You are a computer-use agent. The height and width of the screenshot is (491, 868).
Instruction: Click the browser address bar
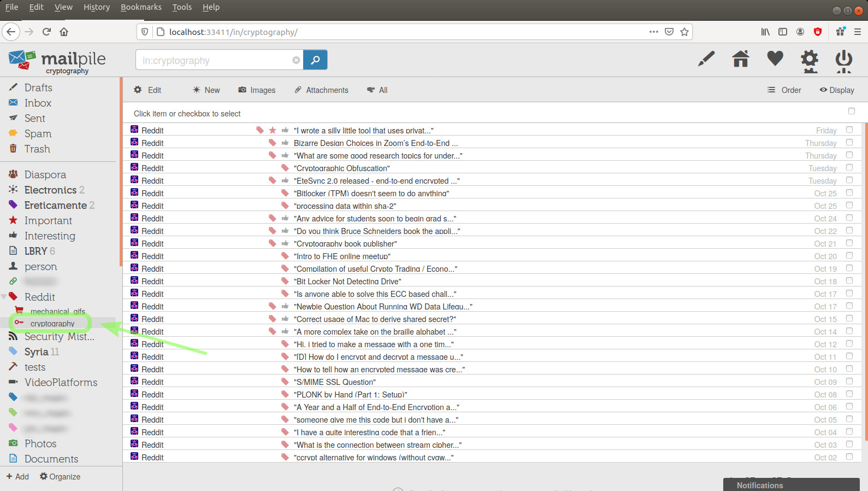point(407,32)
